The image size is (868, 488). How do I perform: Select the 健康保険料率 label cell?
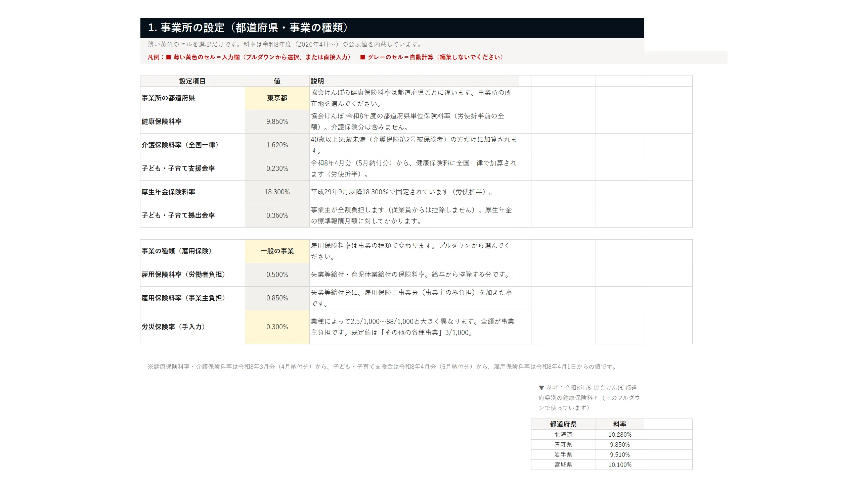pyautogui.click(x=192, y=121)
